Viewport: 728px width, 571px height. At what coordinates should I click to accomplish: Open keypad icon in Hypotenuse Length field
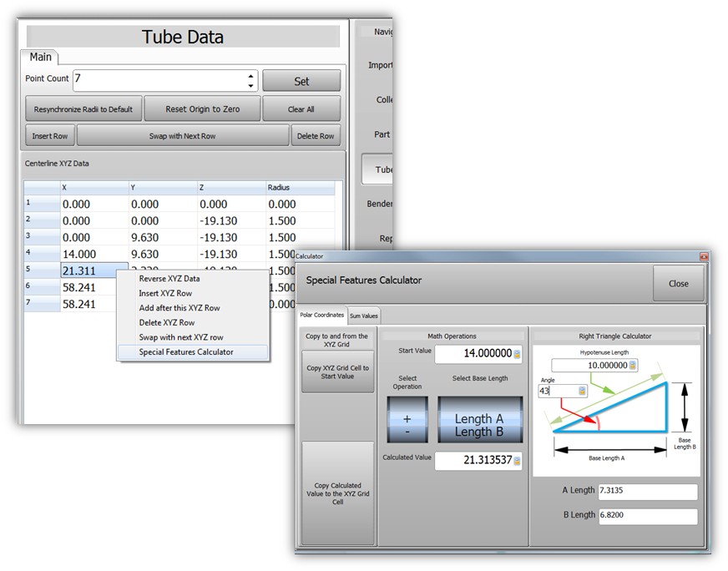[x=633, y=366]
